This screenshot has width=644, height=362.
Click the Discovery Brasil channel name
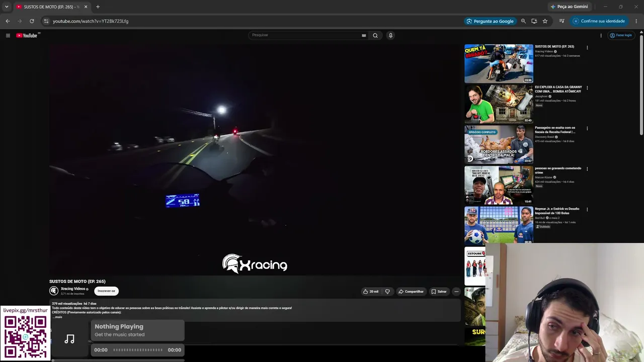pos(544,137)
